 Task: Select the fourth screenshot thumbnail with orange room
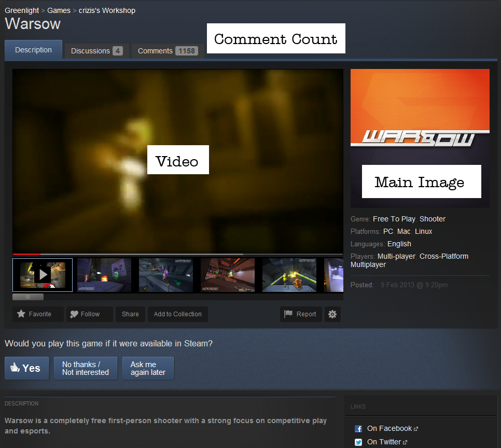click(228, 275)
